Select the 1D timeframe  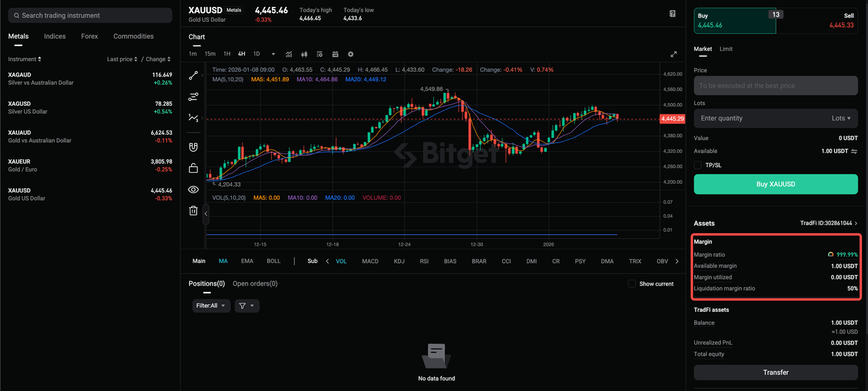(x=257, y=54)
